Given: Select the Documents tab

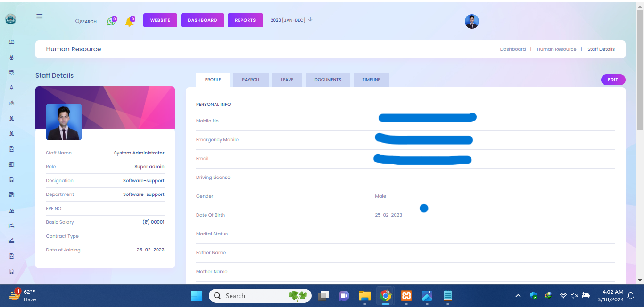Looking at the screenshot, I should [x=328, y=80].
